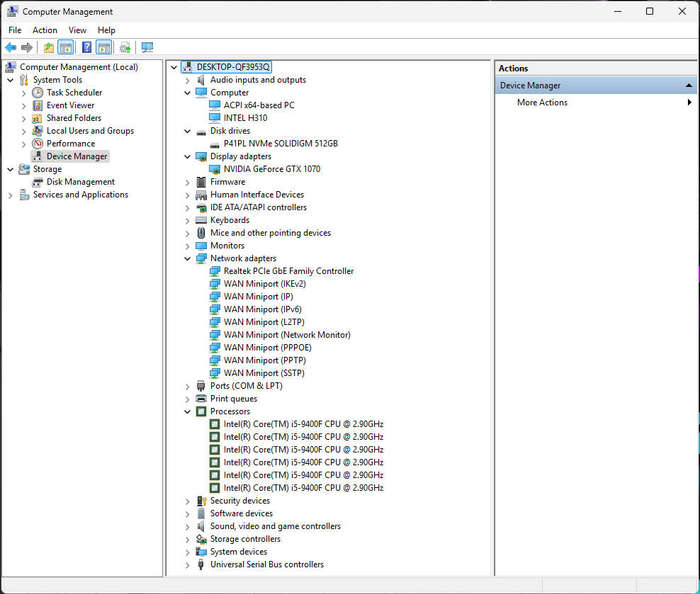The height and width of the screenshot is (594, 700).
Task: Select P41PL NVMe SOLIDIGM 512GB drive
Action: [280, 144]
